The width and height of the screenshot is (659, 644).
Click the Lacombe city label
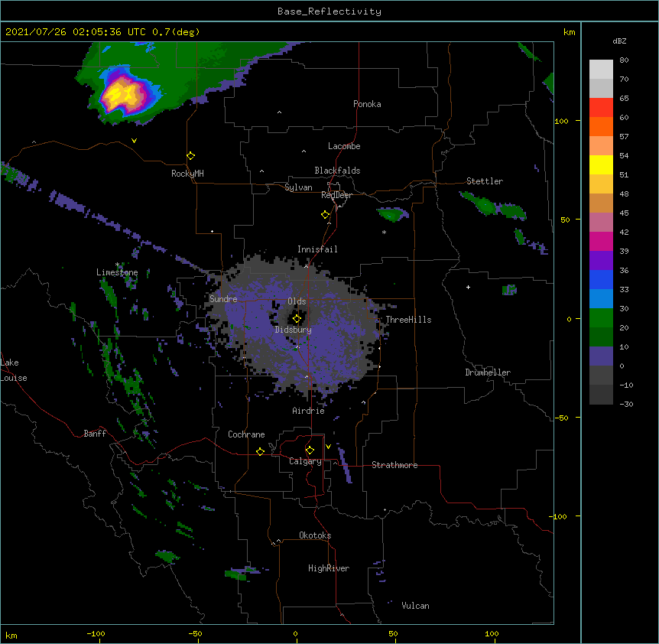tap(344, 146)
